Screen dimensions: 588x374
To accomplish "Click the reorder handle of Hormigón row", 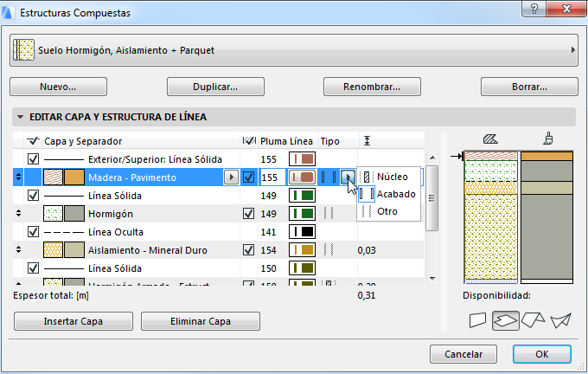I will click(18, 213).
